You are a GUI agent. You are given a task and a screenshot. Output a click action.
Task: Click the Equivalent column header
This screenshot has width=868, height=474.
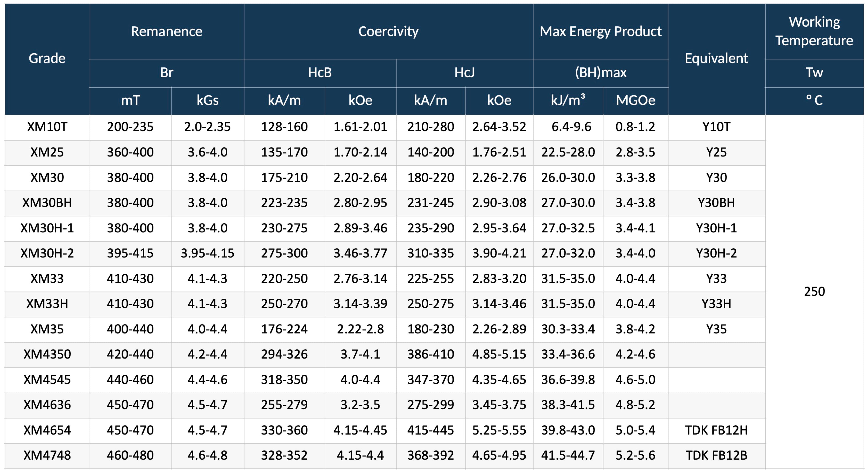[x=716, y=59]
